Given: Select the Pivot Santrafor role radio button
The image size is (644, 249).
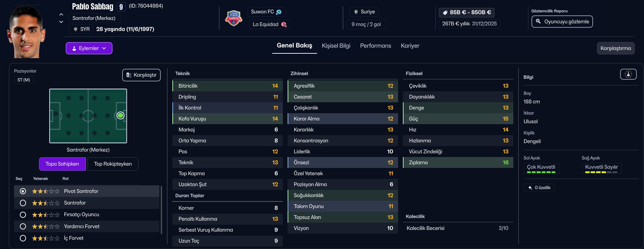Looking at the screenshot, I should (23, 191).
